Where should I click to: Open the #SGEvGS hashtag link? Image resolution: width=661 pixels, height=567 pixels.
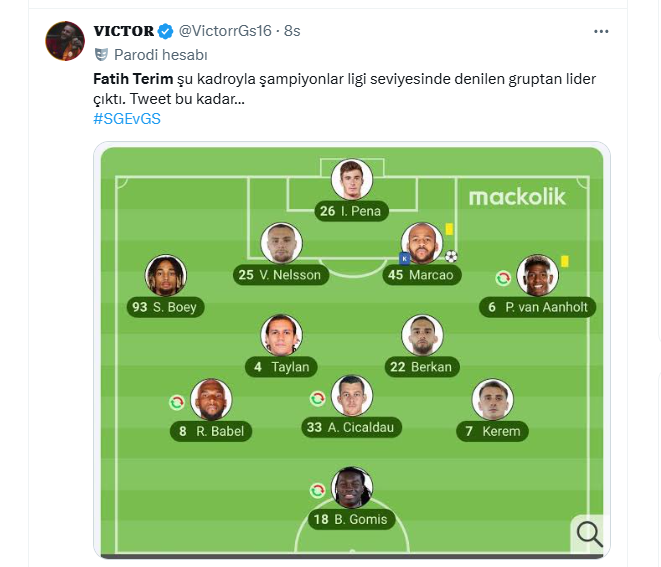[x=127, y=118]
